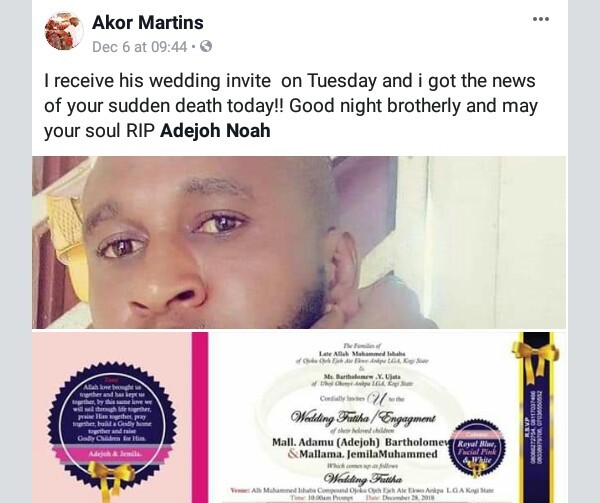Click the RSVP phone numbers ribbon
600x503 pixels.
coord(536,418)
